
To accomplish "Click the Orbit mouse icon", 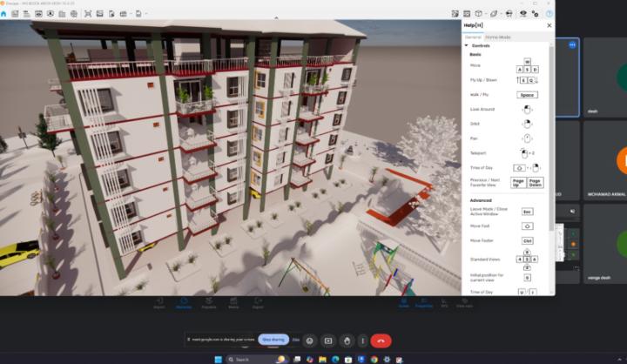I will [527, 124].
